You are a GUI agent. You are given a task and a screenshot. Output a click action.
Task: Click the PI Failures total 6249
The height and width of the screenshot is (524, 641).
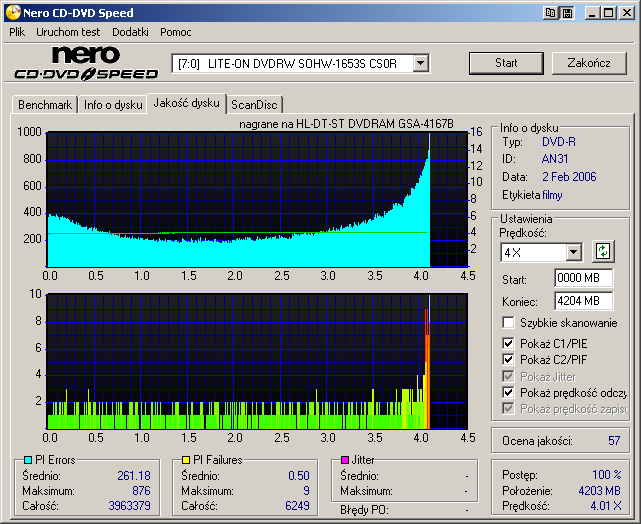point(297,506)
